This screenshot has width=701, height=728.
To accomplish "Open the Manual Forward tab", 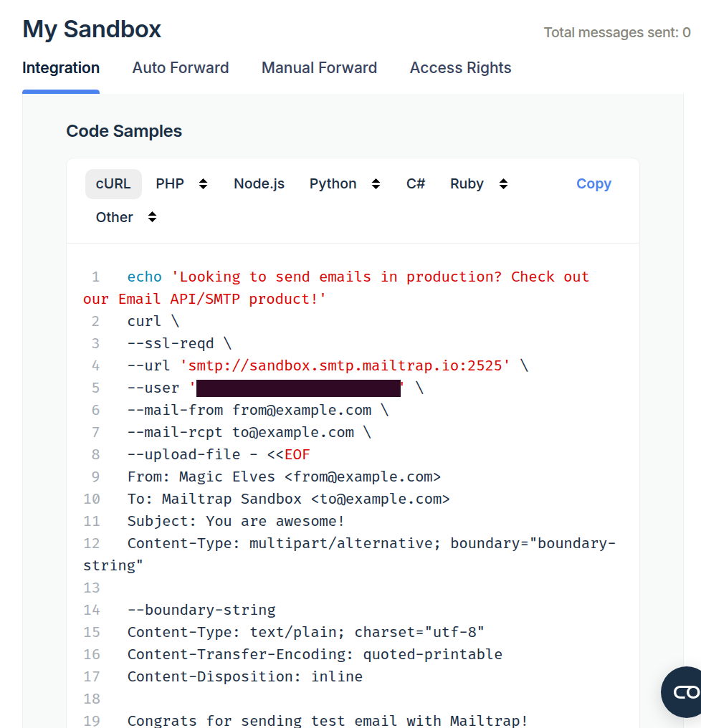I will [x=319, y=67].
